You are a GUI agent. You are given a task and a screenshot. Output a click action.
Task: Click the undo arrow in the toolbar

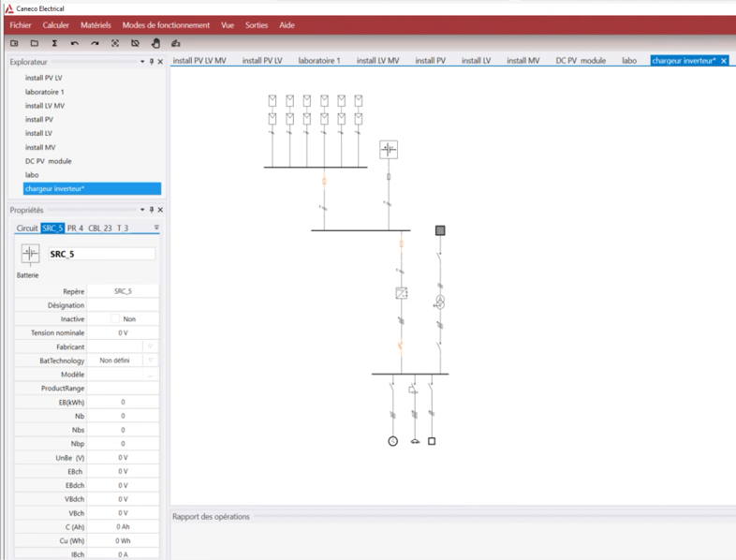click(x=75, y=43)
